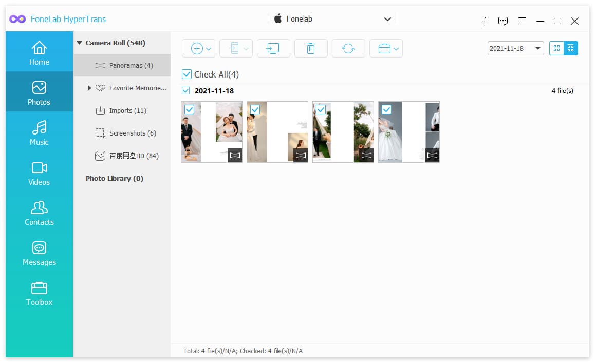Click the Add files plus icon
Screen dimensions: 596x364
[196, 49]
